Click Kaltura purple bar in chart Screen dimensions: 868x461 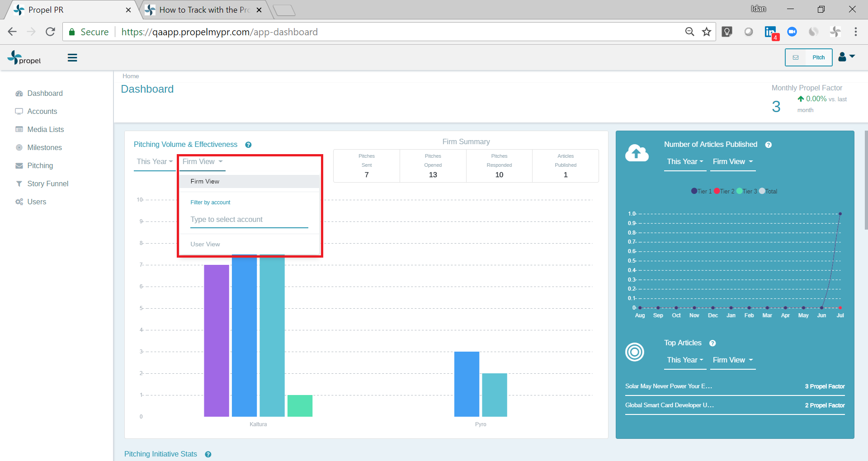[x=217, y=341]
